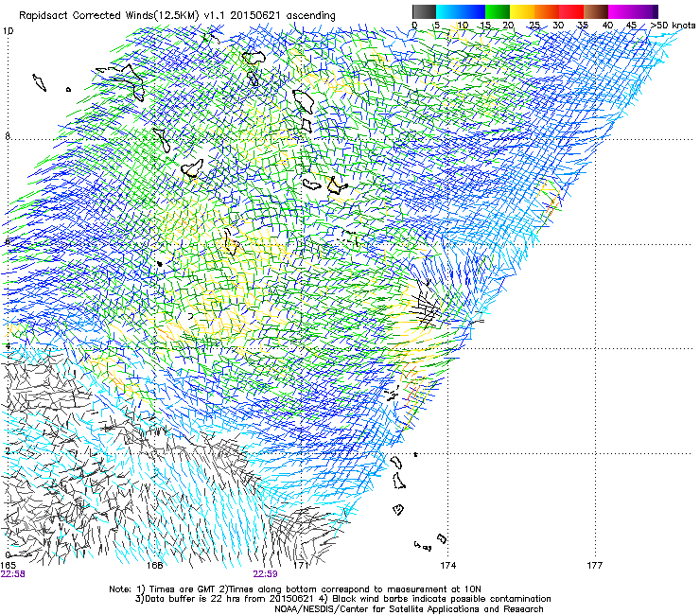Click the latitude label '8' on left axis

[x=8, y=136]
